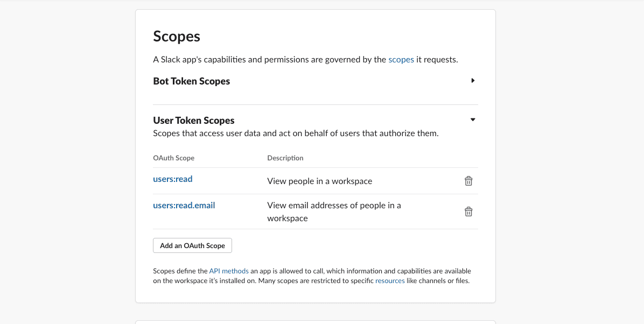The width and height of the screenshot is (644, 324).
Task: Follow the 'scopes' link in the intro sentence
Action: coord(401,60)
